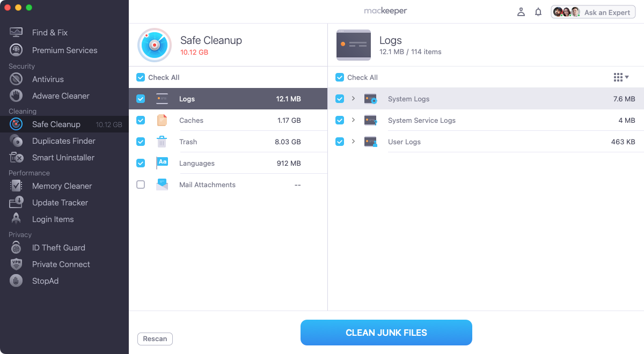
Task: Click the Update Tracker icon
Action: tap(16, 202)
